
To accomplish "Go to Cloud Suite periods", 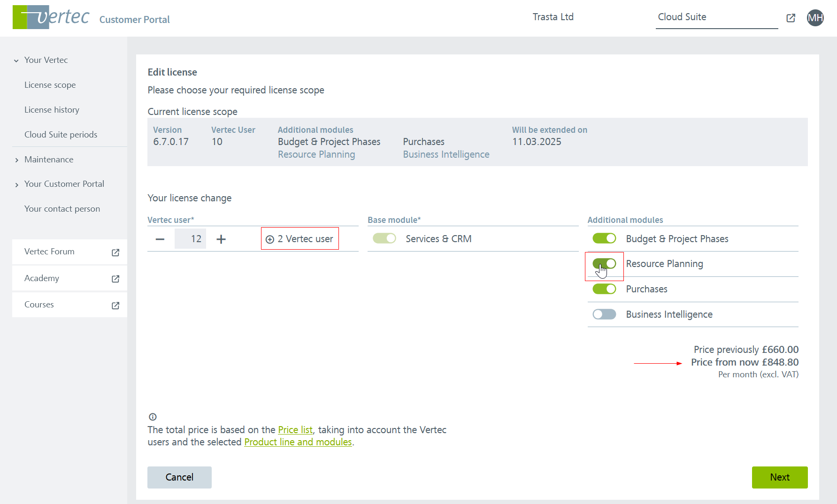I will 61,135.
